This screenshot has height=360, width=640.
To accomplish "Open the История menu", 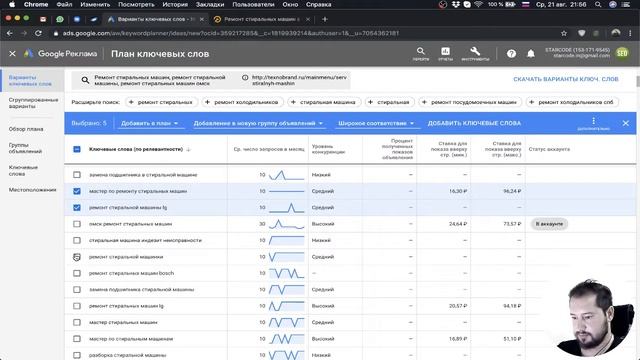I will pyautogui.click(x=175, y=4).
